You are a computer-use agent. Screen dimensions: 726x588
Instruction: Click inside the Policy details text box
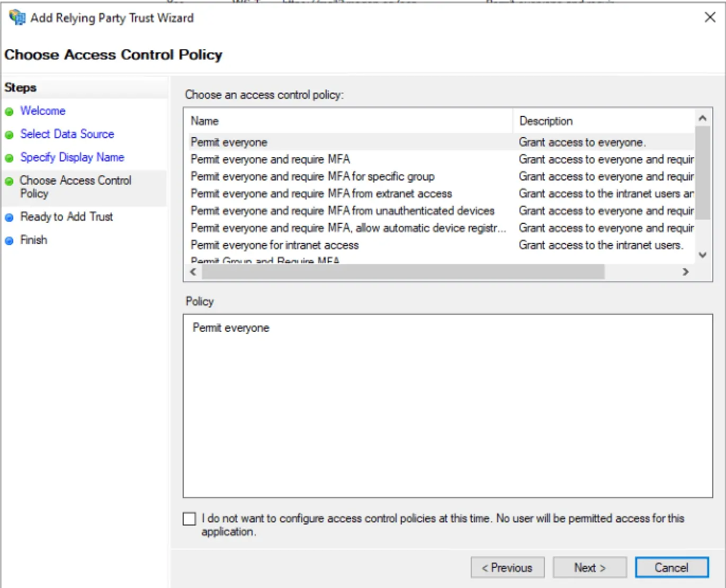coord(447,406)
